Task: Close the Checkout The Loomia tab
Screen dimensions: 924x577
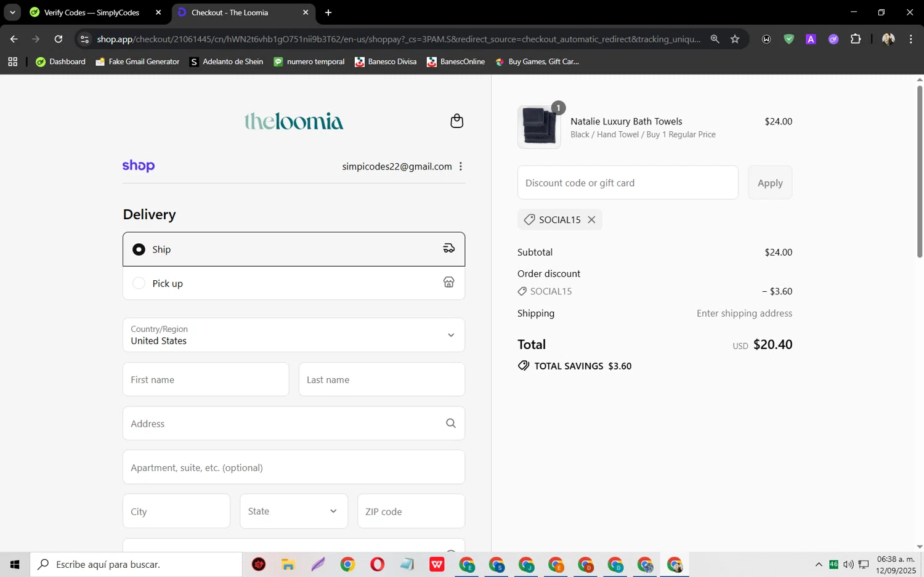Action: point(306,12)
